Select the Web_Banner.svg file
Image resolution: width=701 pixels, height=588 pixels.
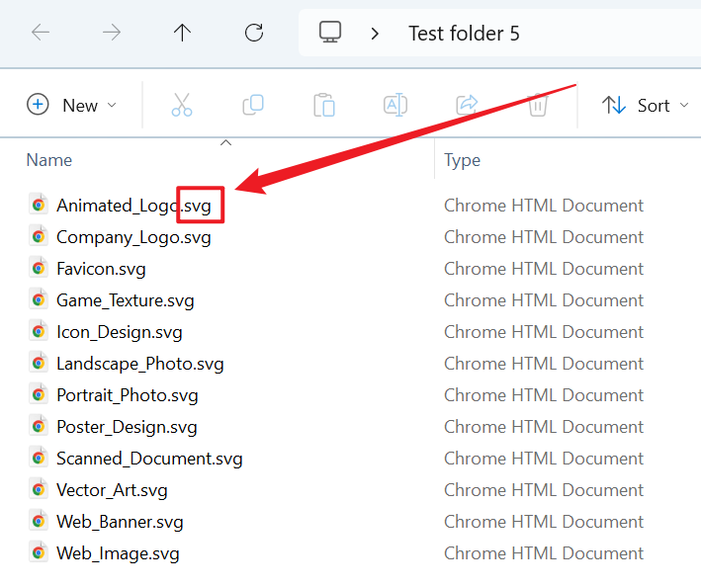pyautogui.click(x=120, y=522)
